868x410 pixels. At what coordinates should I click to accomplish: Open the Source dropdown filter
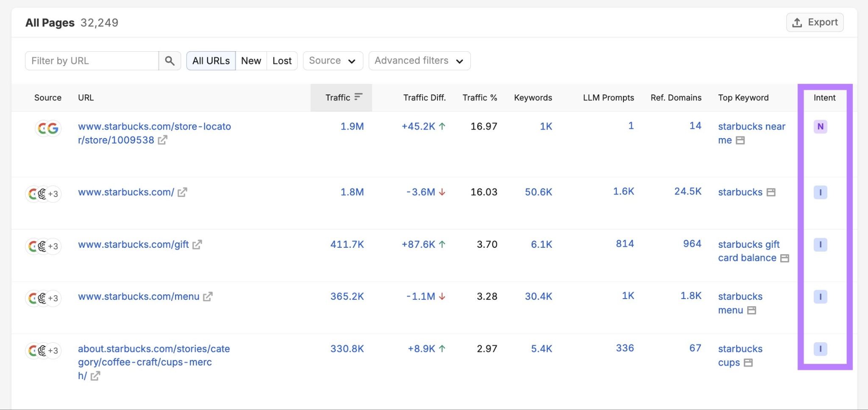tap(333, 61)
